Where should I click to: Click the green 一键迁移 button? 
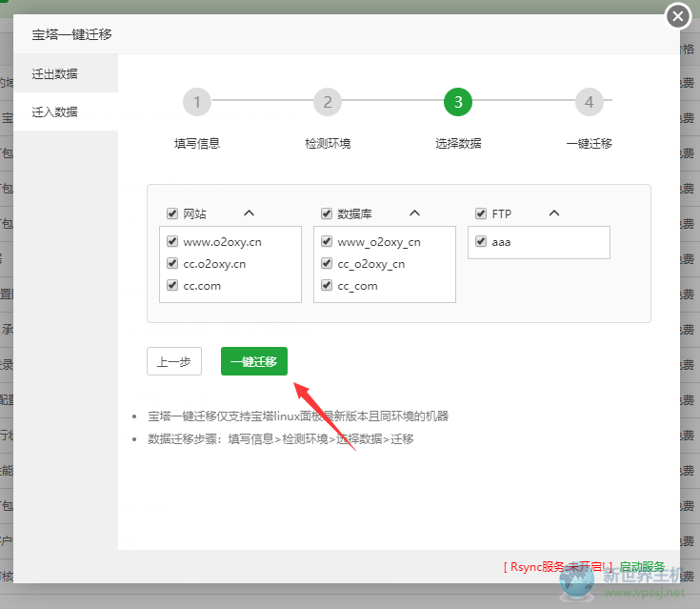(254, 361)
